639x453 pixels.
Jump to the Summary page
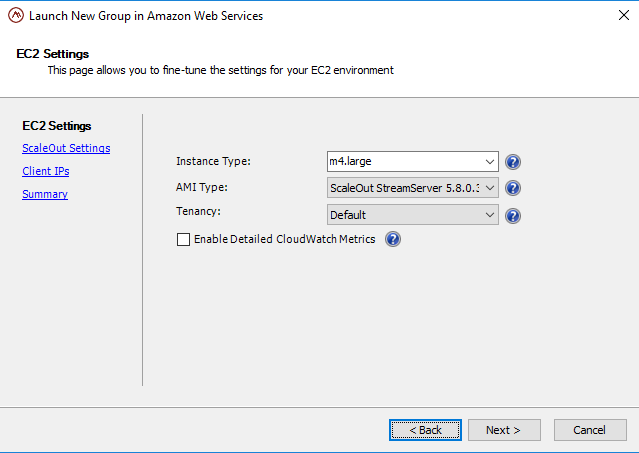point(45,194)
